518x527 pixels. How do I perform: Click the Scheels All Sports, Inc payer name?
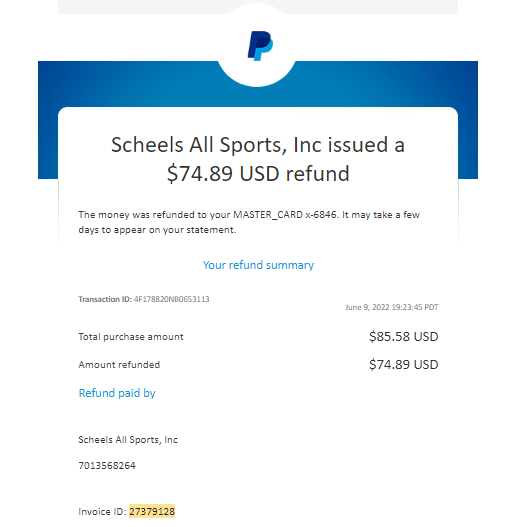[x=128, y=440]
